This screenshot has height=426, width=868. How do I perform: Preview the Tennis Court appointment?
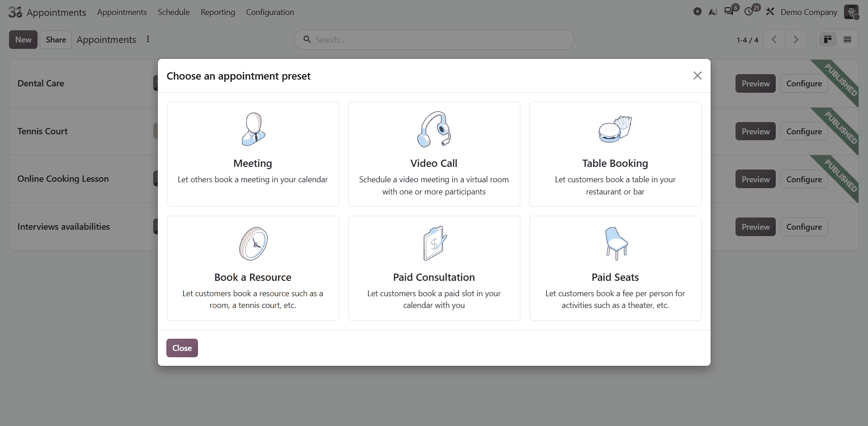[755, 132]
